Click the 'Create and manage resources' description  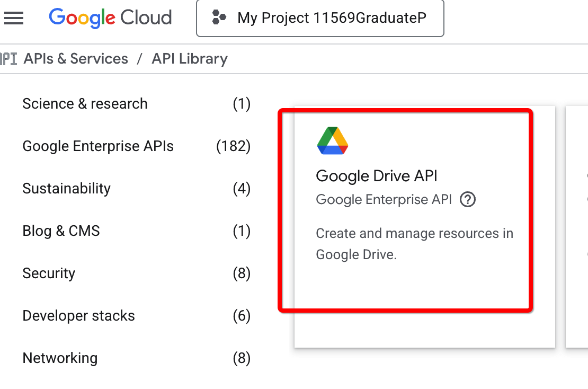click(414, 244)
